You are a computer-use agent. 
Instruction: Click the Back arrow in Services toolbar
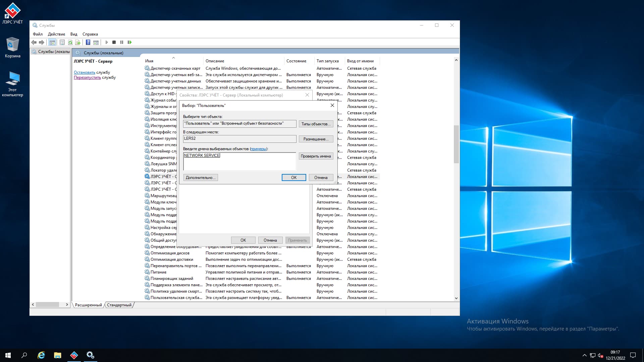[34, 42]
